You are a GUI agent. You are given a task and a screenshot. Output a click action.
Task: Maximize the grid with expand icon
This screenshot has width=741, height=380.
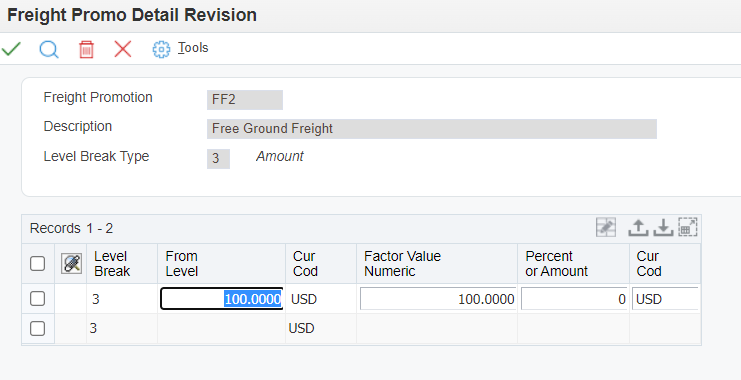(x=688, y=227)
